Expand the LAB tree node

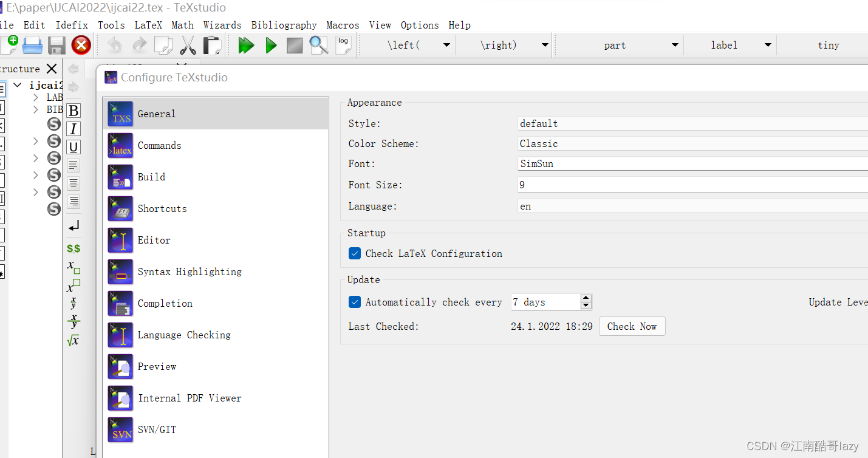pyautogui.click(x=36, y=97)
